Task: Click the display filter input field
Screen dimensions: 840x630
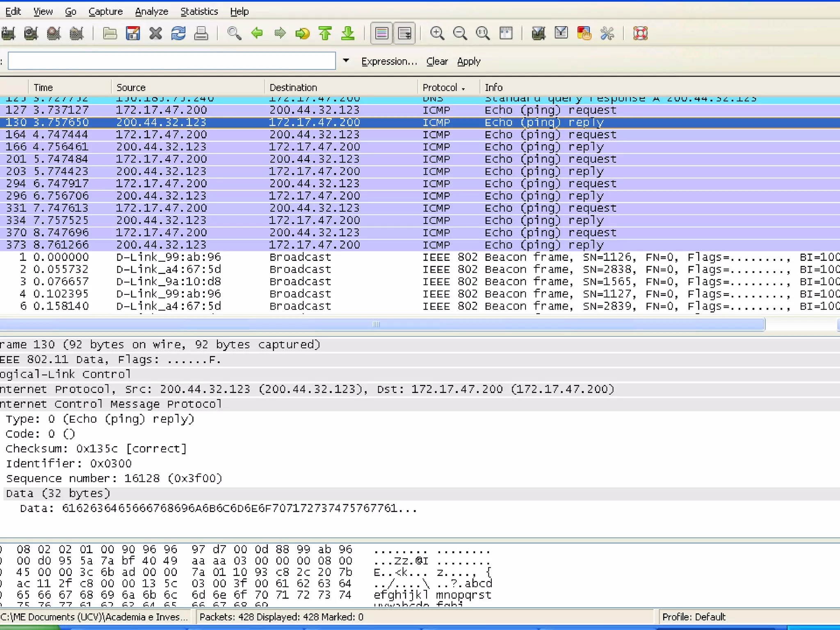Action: click(x=171, y=61)
